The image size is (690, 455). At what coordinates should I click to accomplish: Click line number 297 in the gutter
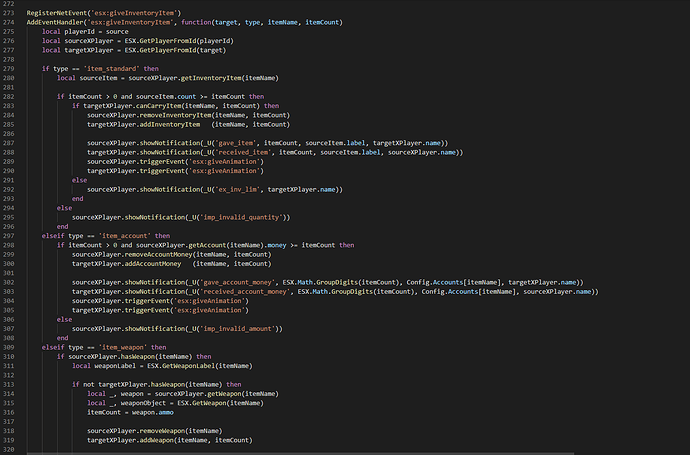tap(9, 236)
